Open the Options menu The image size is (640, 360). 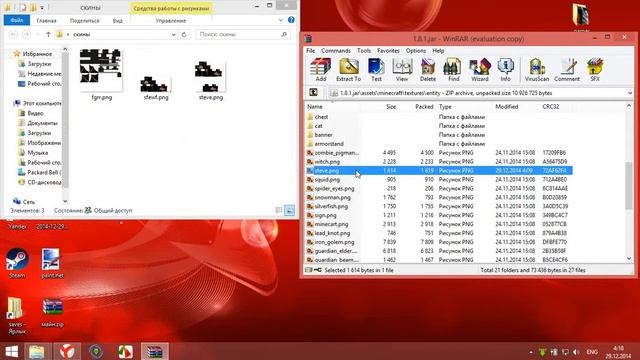coord(416,51)
